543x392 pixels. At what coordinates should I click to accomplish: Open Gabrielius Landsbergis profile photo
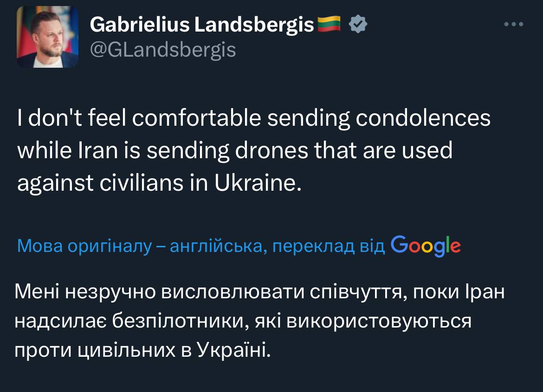coord(48,37)
